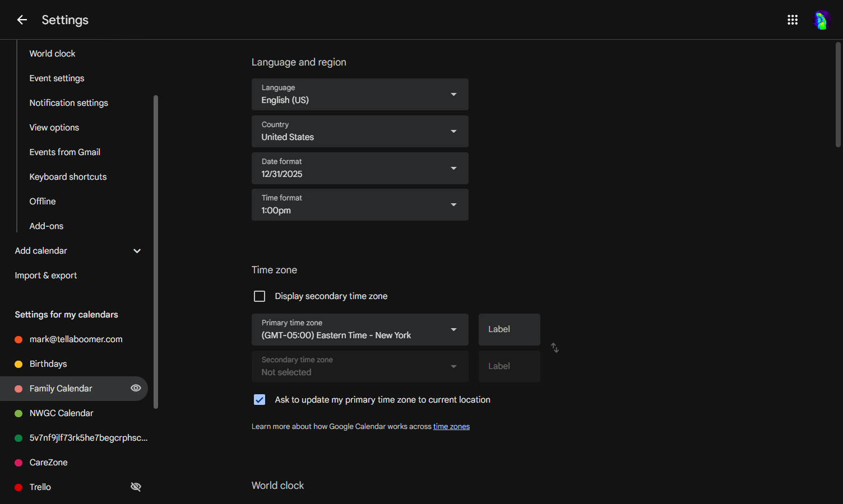The height and width of the screenshot is (504, 843).
Task: Click the sidebar vertical scrollbar
Action: 156,252
